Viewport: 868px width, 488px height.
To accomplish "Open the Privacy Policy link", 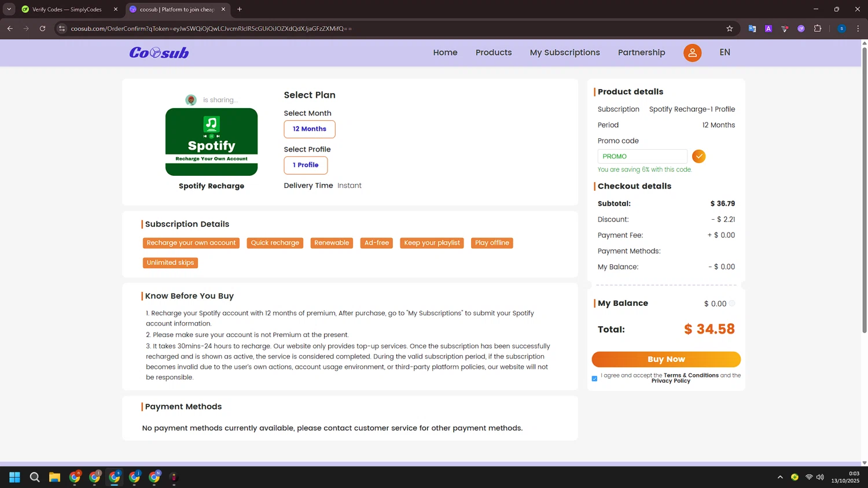I will pos(671,381).
